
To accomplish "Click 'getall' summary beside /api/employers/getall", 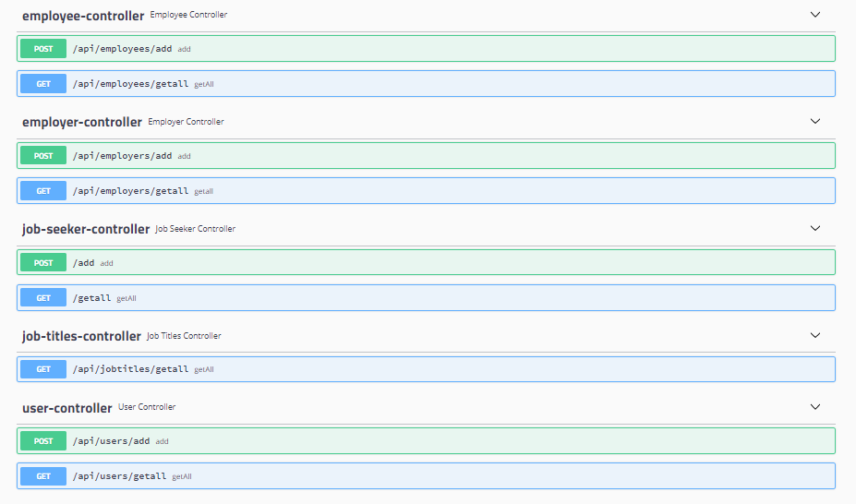I will coord(204,191).
